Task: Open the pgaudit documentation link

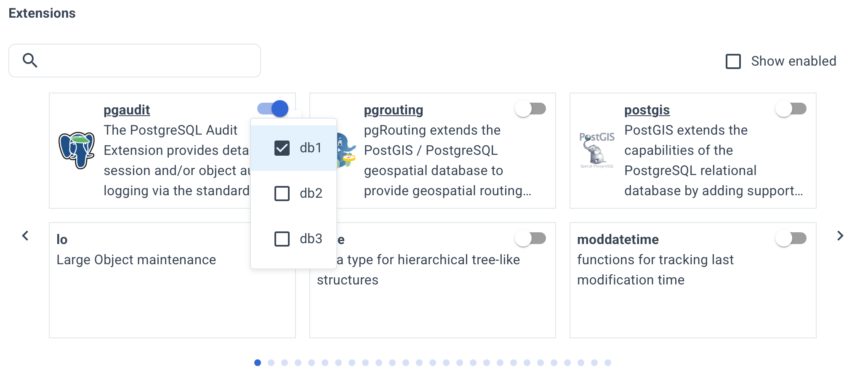Action: pyautogui.click(x=127, y=110)
